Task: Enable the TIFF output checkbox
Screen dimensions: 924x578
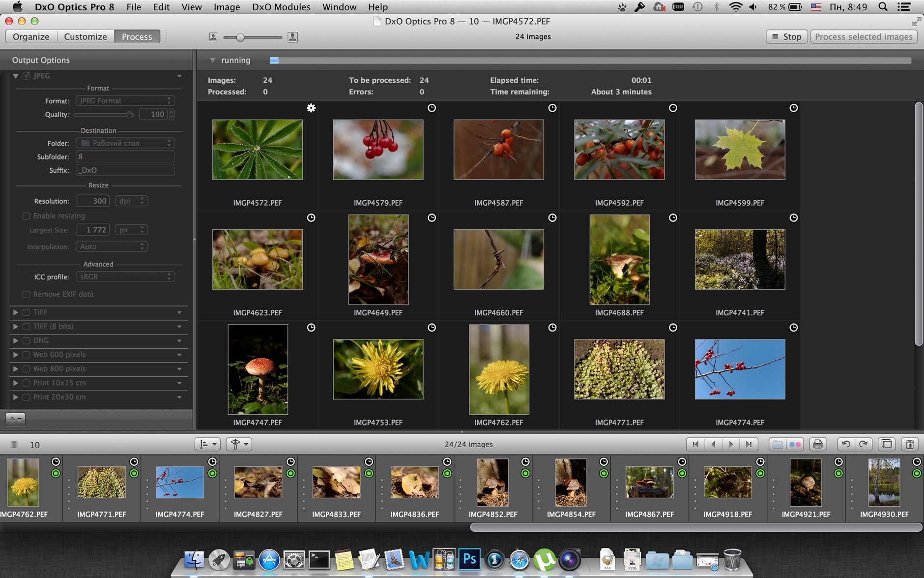Action: (x=27, y=312)
